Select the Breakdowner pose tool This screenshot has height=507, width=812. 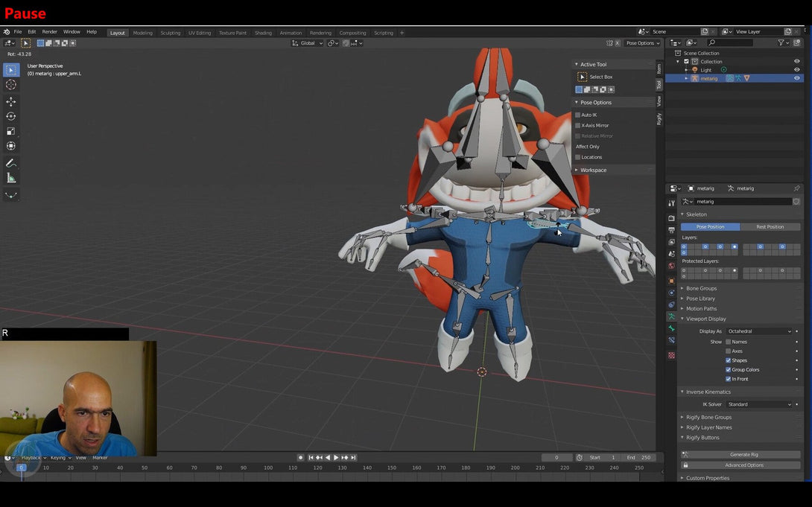pos(11,195)
